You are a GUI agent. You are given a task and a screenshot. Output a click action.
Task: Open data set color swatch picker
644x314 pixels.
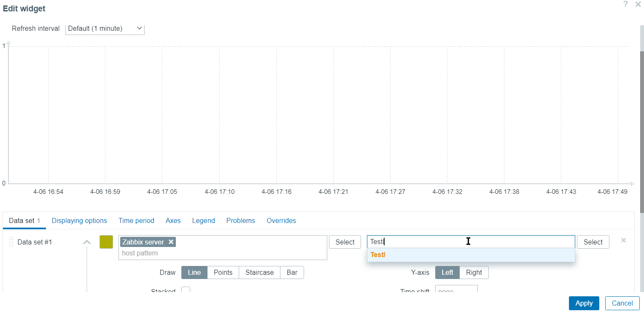(x=106, y=242)
